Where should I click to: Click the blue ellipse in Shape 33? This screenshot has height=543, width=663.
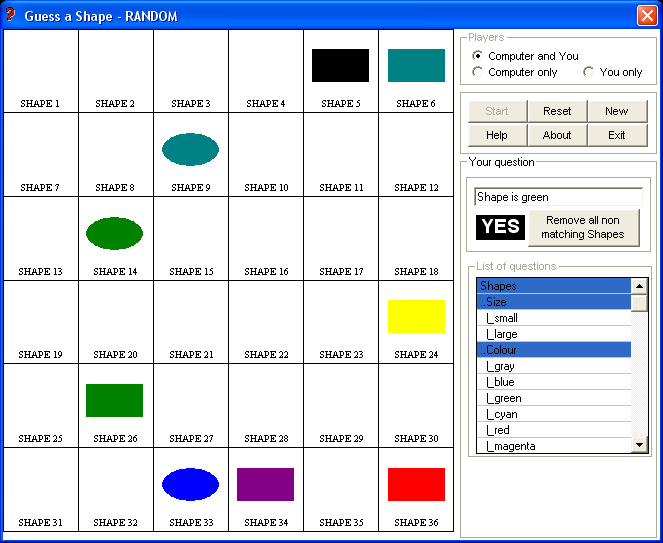[x=190, y=484]
